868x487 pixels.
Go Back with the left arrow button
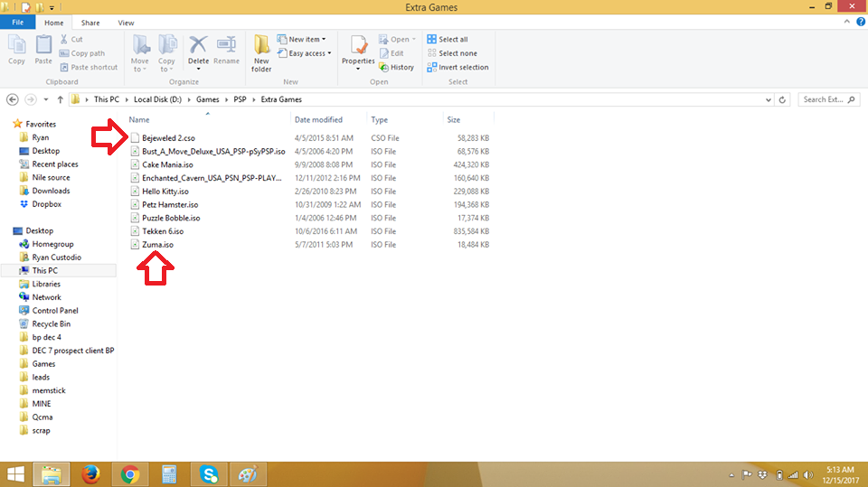12,99
